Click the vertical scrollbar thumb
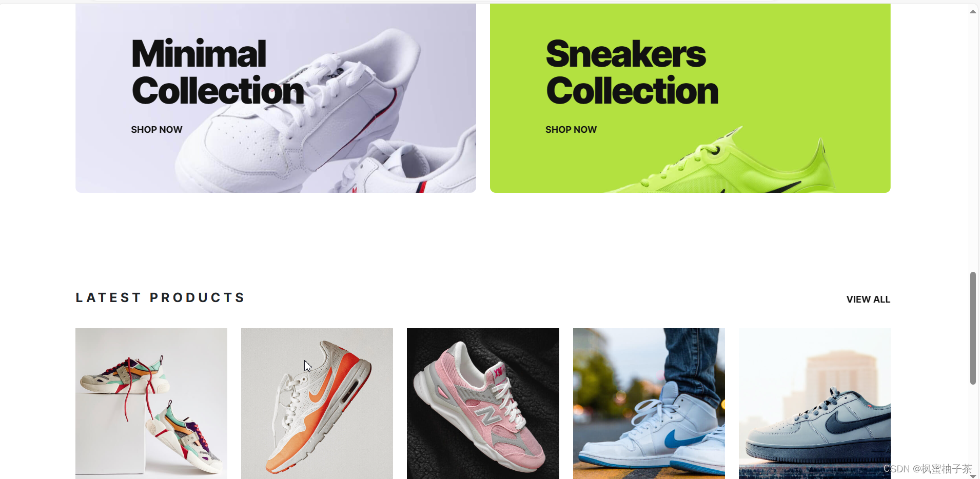Screen dimensions: 980x479 click(x=973, y=328)
